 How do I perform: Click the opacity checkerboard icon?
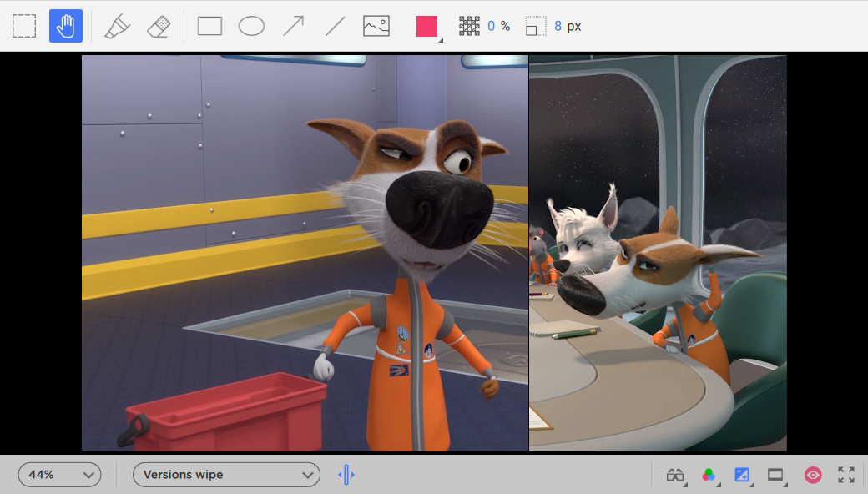pos(469,26)
